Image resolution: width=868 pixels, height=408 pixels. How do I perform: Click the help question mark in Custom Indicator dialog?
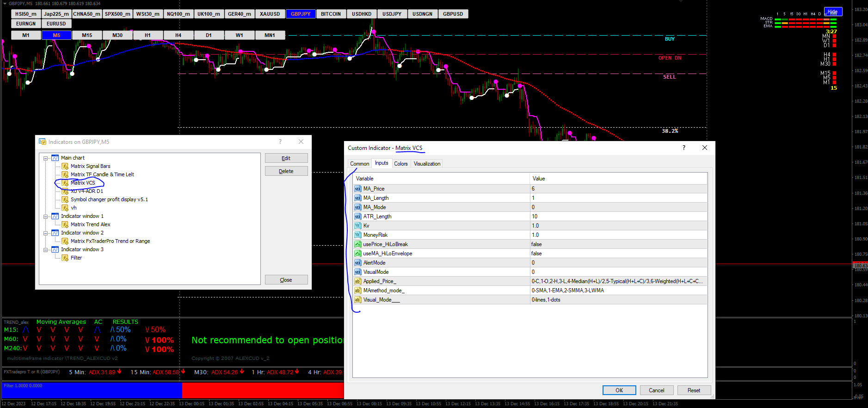pyautogui.click(x=684, y=148)
